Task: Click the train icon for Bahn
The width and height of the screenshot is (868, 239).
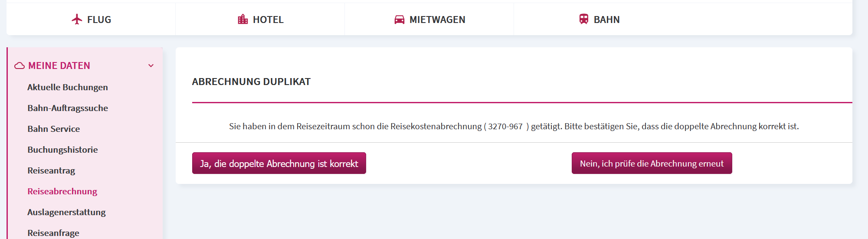Action: tap(584, 19)
